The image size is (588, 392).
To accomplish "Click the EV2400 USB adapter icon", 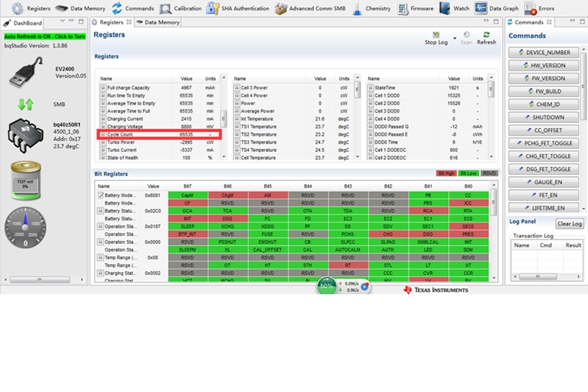I will click(x=26, y=72).
